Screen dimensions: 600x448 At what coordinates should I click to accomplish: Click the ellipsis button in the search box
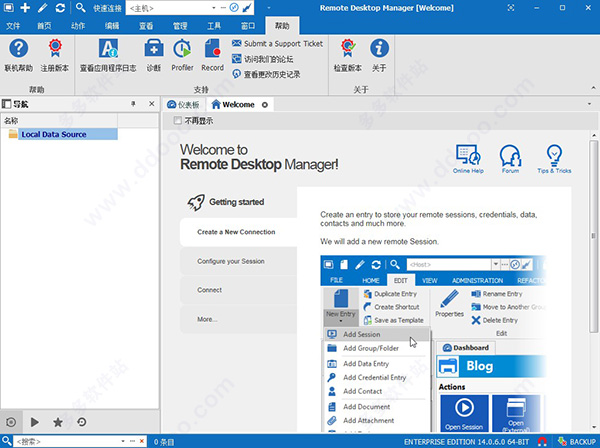(132, 441)
